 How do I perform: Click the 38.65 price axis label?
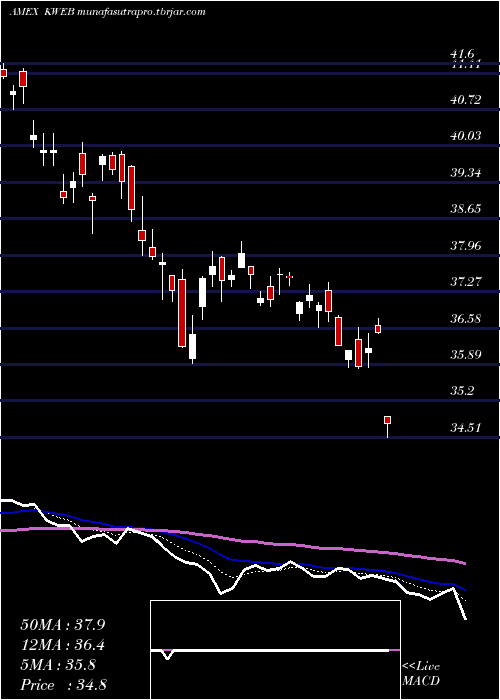pyautogui.click(x=466, y=209)
